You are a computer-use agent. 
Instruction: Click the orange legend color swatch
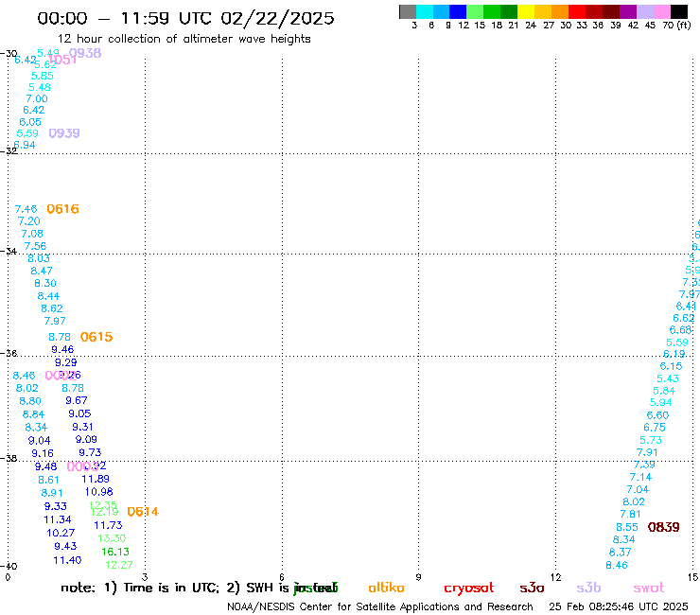(560, 12)
